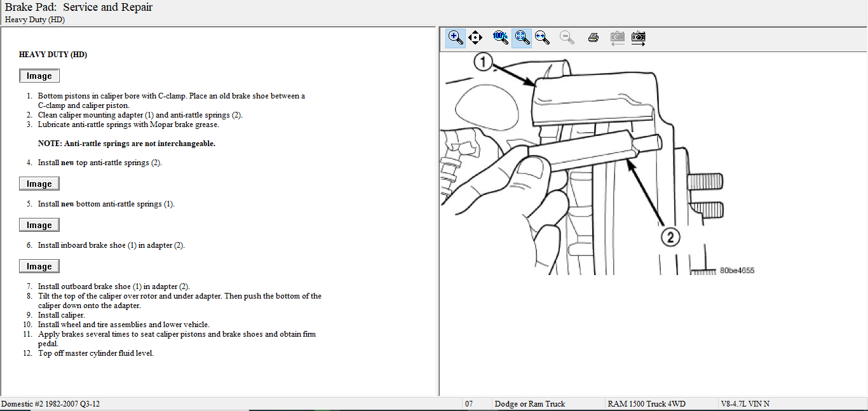Click step 'Install new bottom anti-rattle springs (1).'
The width and height of the screenshot is (868, 411).
[106, 204]
